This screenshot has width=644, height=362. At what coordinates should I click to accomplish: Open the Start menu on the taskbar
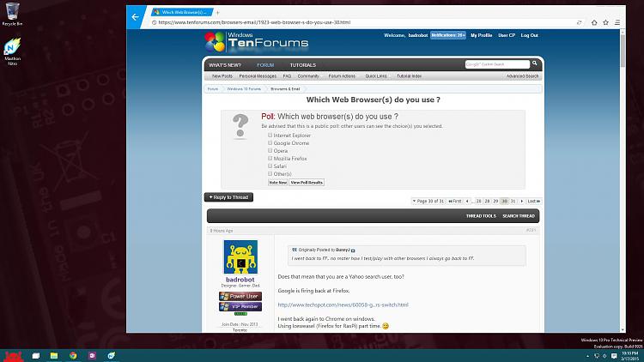tap(14, 356)
